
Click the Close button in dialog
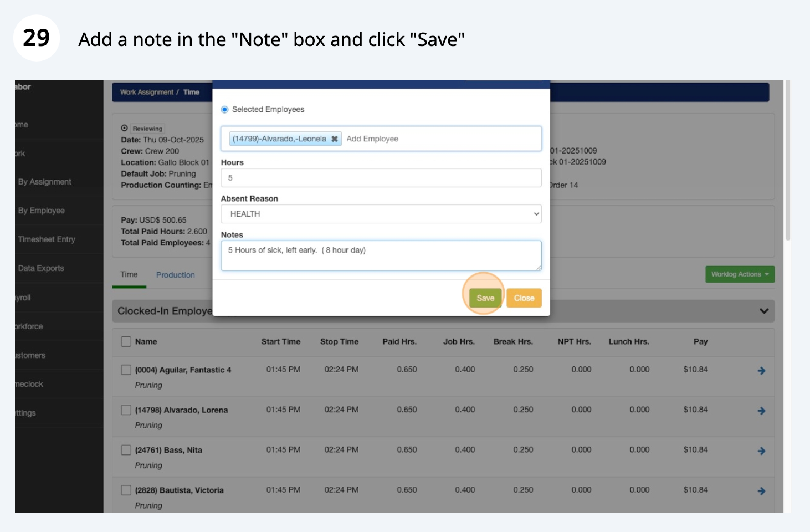coord(524,298)
